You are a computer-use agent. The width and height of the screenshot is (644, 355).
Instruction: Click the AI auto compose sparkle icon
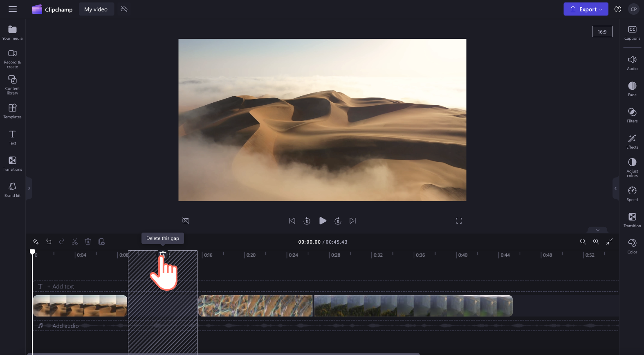coord(36,242)
